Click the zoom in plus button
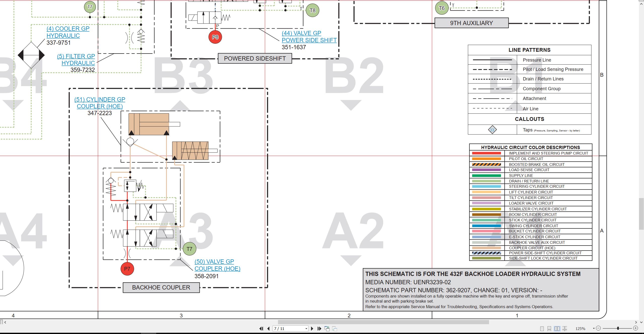 [x=636, y=328]
